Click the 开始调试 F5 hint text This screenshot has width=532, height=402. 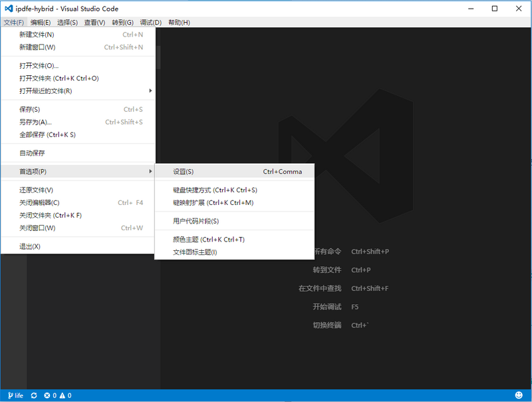coord(336,307)
